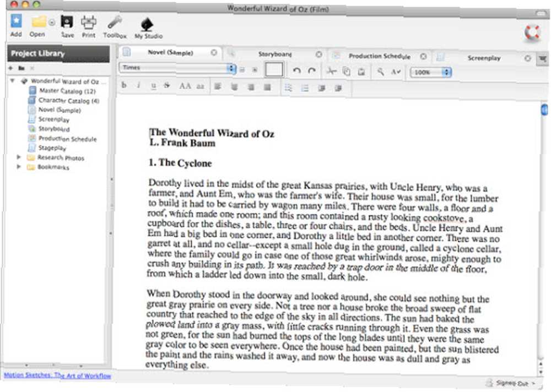551x392 pixels.
Task: Toggle underline formatting
Action: [153, 85]
